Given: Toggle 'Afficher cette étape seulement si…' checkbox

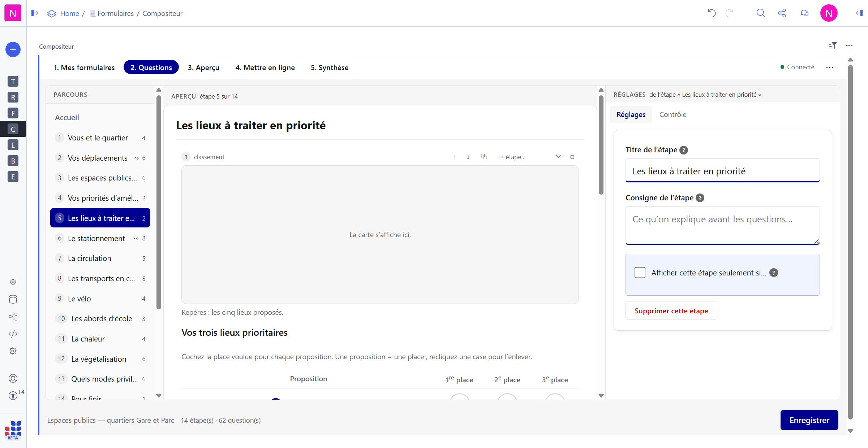Looking at the screenshot, I should (x=640, y=273).
